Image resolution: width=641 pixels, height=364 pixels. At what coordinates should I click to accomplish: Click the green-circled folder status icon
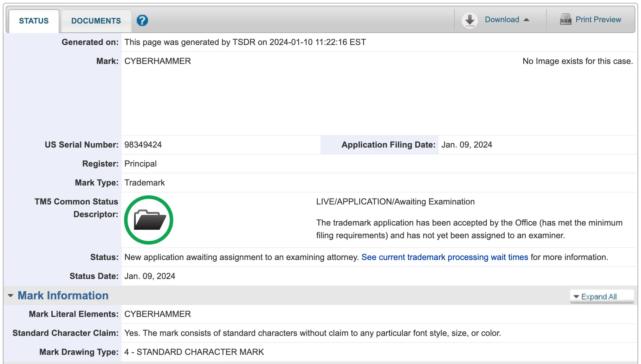point(149,220)
